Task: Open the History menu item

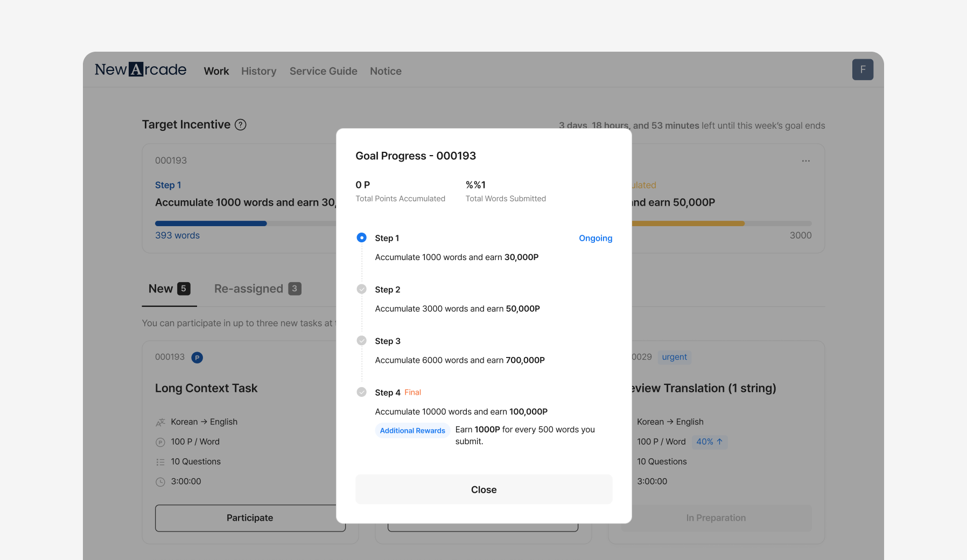Action: click(x=258, y=71)
